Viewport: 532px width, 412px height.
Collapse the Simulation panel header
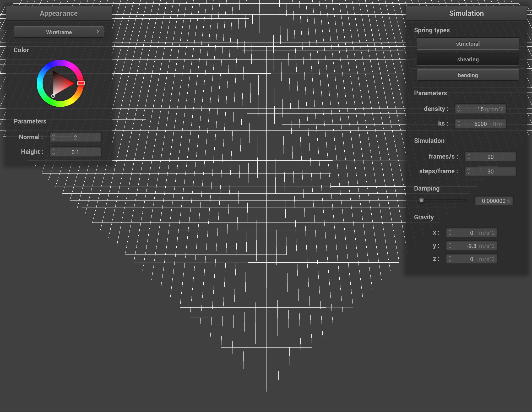point(466,13)
